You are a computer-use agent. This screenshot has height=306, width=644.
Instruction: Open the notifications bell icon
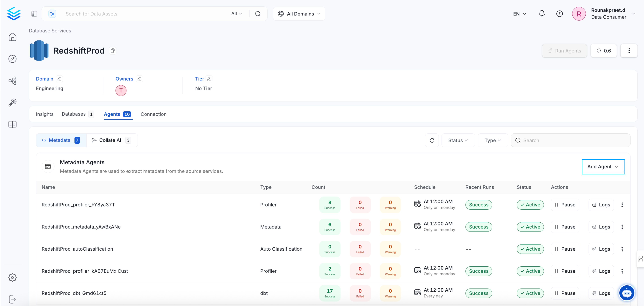(542, 13)
